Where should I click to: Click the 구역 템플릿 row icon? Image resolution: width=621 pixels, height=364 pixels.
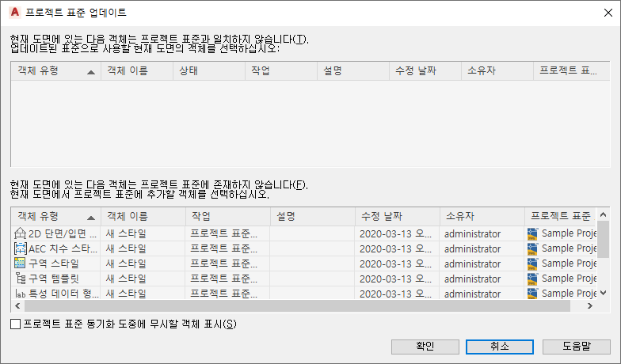21,279
